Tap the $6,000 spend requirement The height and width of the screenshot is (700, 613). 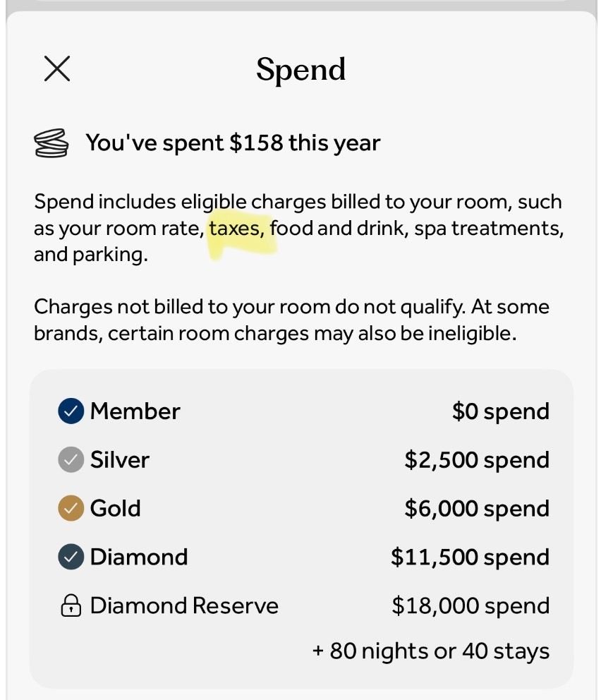(x=477, y=508)
